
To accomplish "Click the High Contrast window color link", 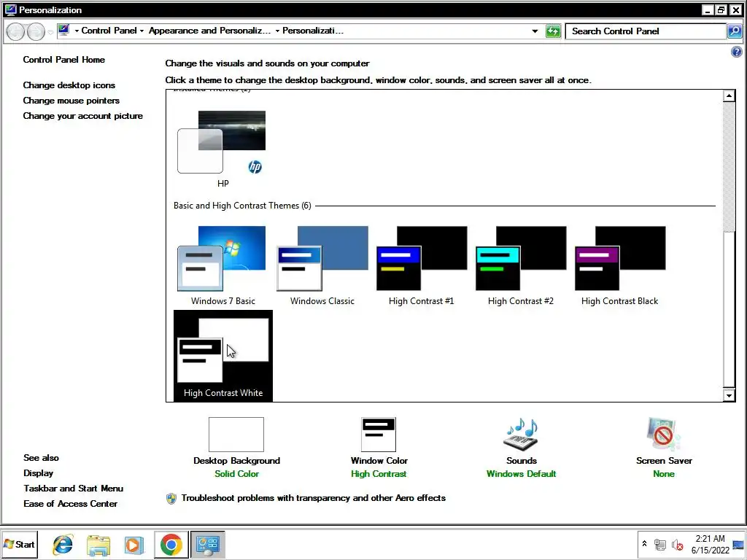I will [x=379, y=474].
